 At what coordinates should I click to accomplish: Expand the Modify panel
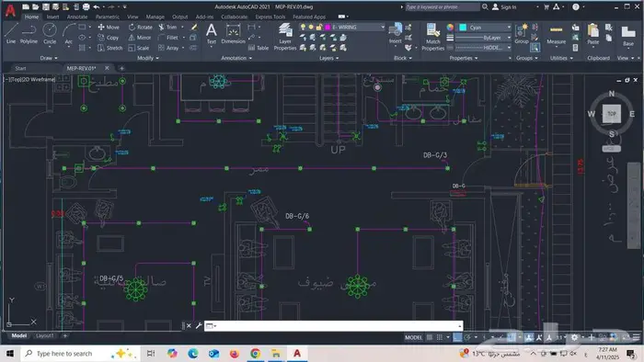[148, 58]
